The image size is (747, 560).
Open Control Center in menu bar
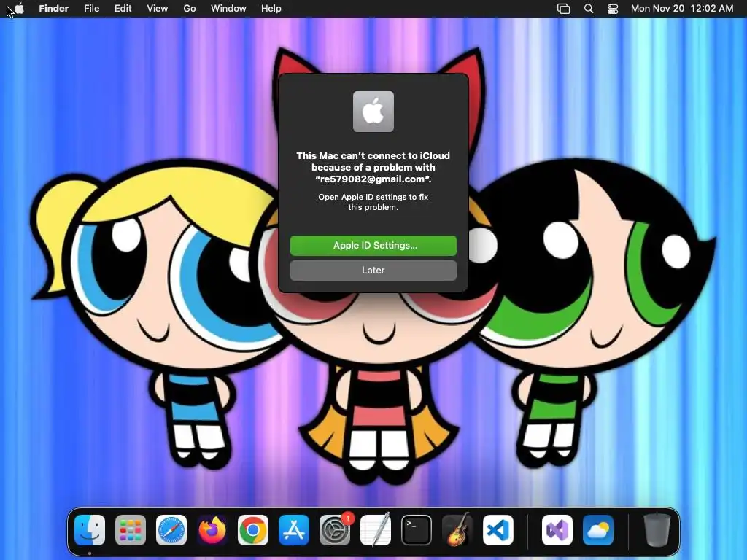(x=613, y=9)
